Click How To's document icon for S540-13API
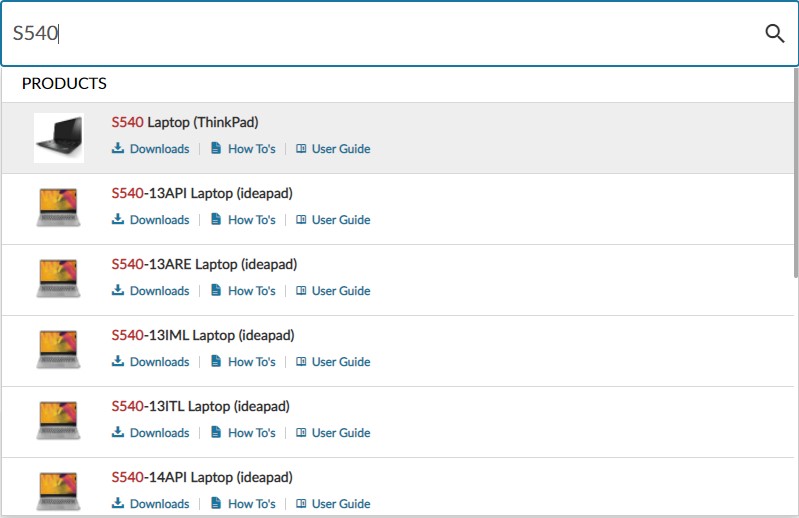This screenshot has width=799, height=518. tap(216, 220)
